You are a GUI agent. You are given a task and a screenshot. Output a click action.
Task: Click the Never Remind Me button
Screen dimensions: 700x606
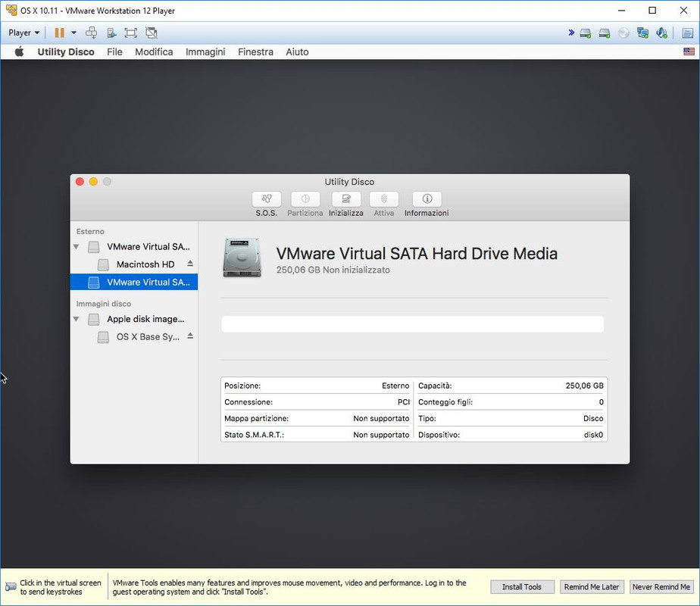click(x=661, y=587)
